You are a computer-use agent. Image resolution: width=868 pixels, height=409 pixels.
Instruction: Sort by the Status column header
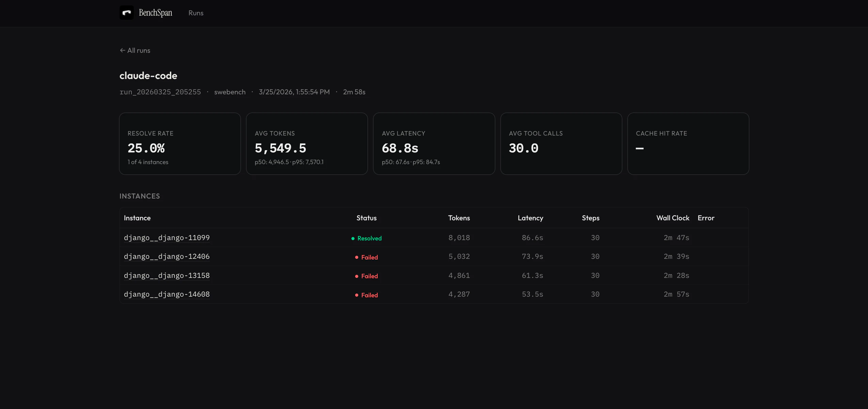[x=366, y=218]
